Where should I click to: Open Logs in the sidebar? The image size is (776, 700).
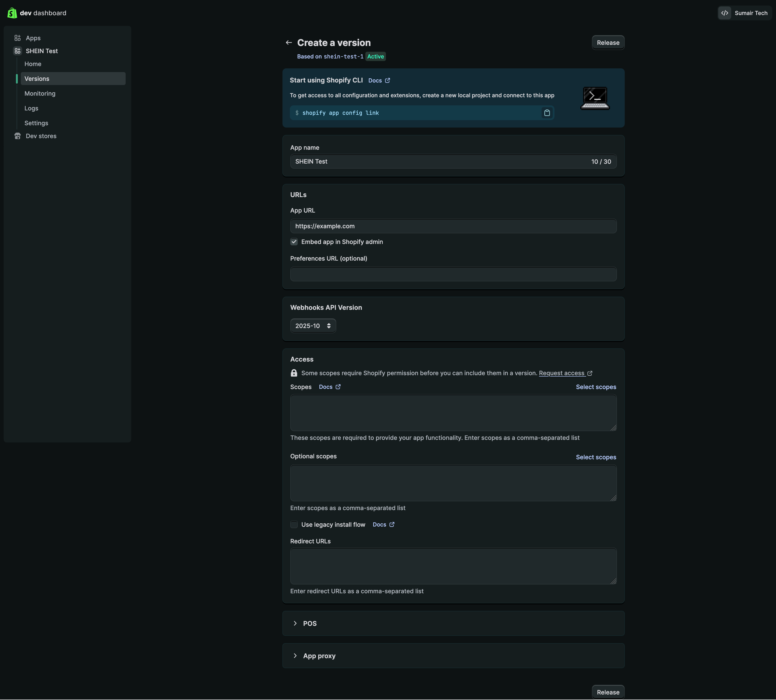[31, 108]
